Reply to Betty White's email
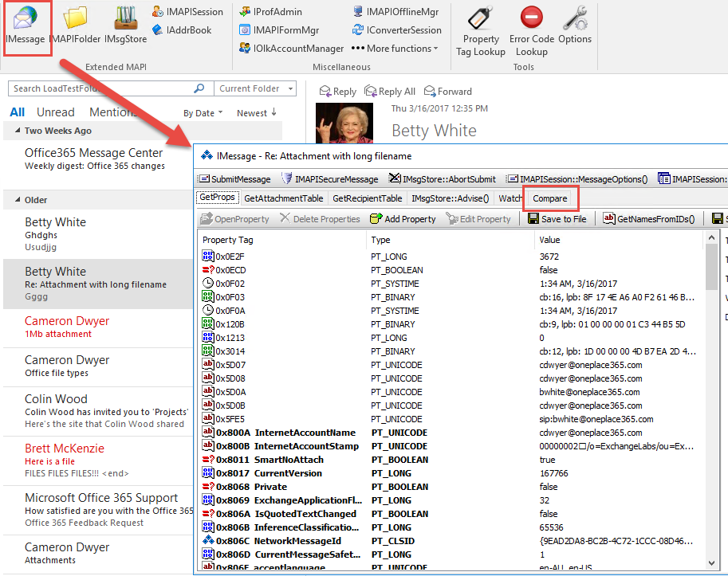Viewport: 728px width, 576px height. coord(337,91)
